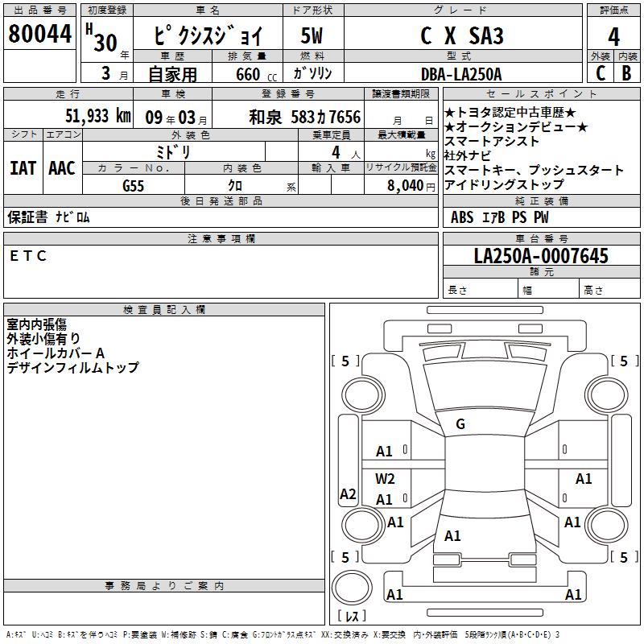The width and height of the screenshot is (644, 644).
Task: Click the top-right tire rating 5 marker
Action: pyautogui.click(x=624, y=361)
